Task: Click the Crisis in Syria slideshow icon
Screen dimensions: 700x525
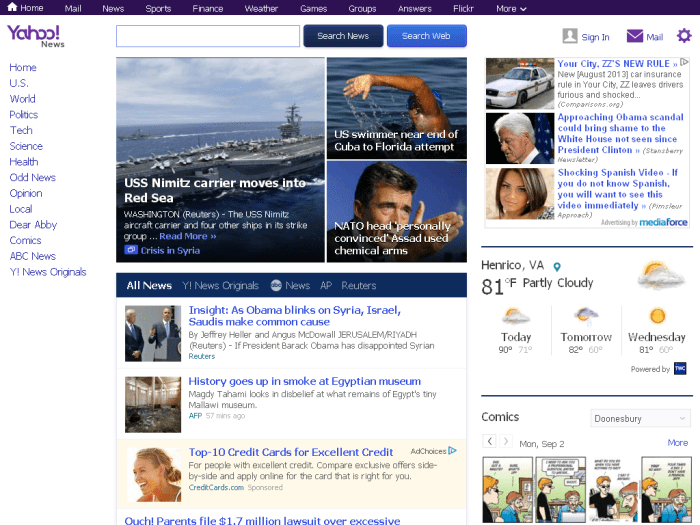Action: pos(130,250)
